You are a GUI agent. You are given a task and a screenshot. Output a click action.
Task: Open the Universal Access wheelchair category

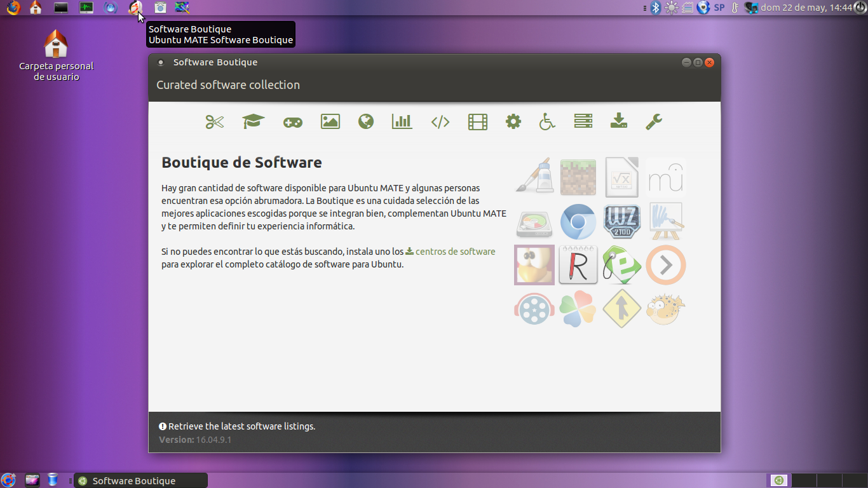tap(547, 121)
